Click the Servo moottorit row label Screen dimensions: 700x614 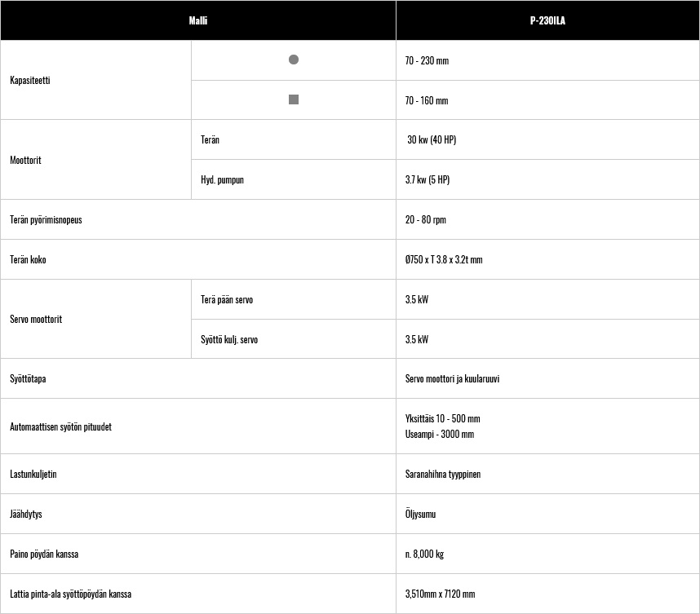click(x=36, y=319)
